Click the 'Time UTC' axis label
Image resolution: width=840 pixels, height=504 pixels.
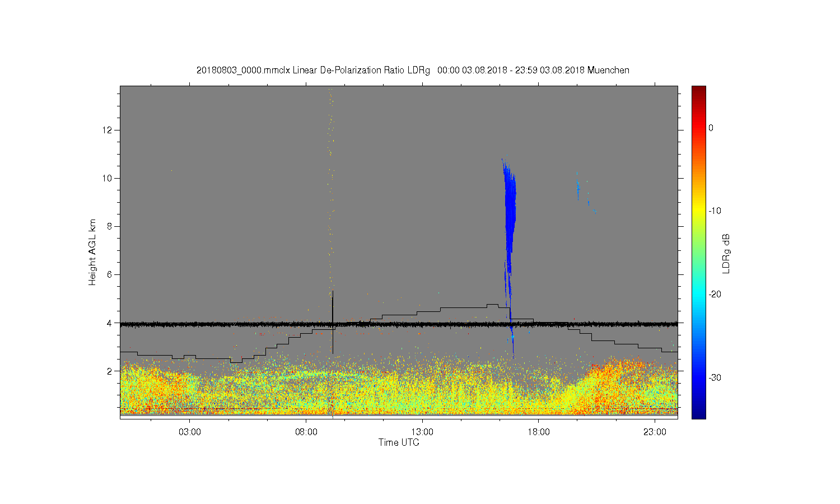pyautogui.click(x=399, y=442)
